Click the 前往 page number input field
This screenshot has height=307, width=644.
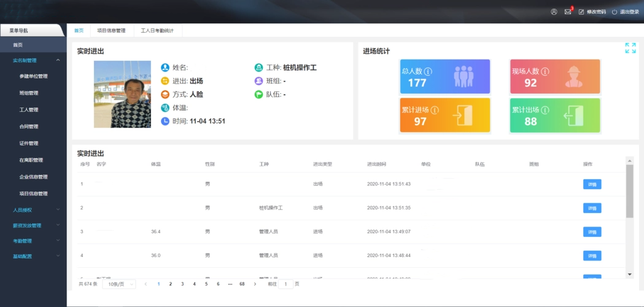click(285, 284)
